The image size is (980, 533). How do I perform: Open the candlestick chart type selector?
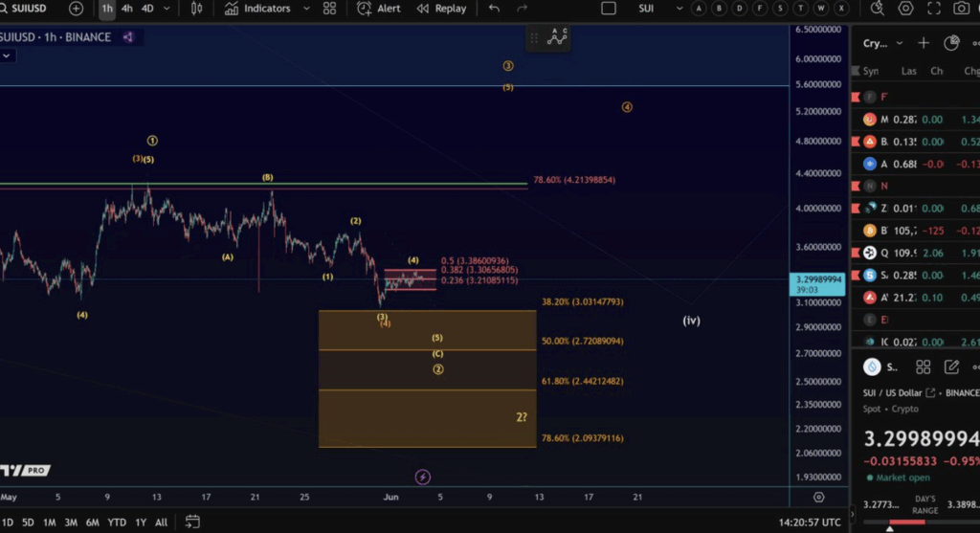pos(196,8)
